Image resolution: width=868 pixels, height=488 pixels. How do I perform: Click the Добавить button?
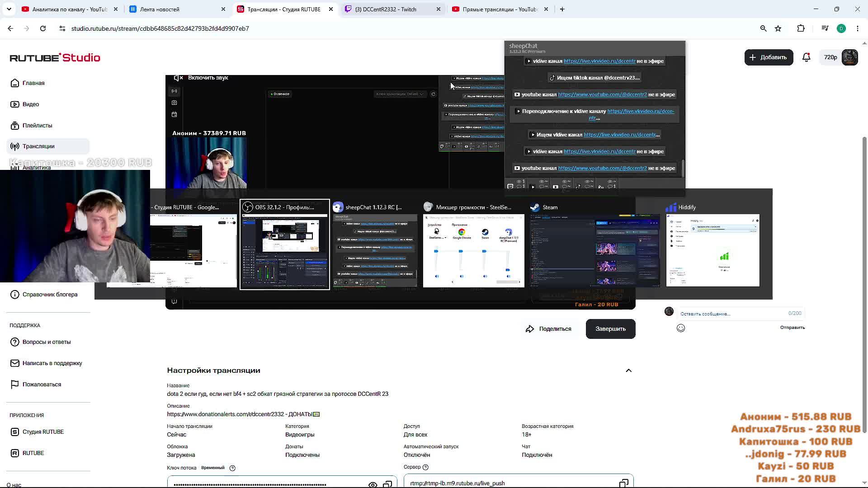click(769, 57)
